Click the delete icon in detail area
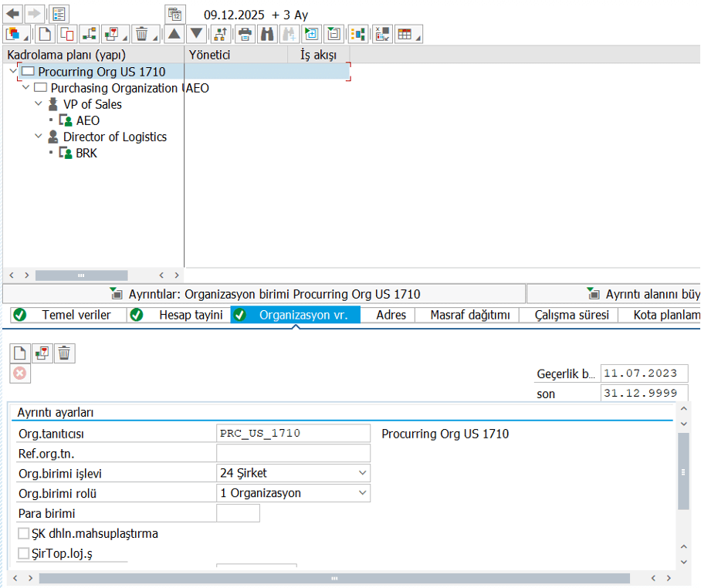Viewport: 701px width, 588px height. pyautogui.click(x=64, y=353)
